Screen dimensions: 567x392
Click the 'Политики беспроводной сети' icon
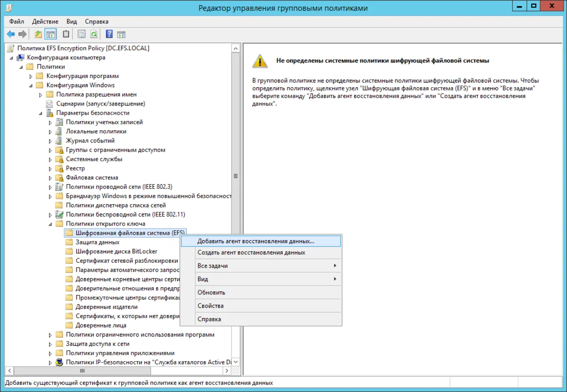click(60, 215)
